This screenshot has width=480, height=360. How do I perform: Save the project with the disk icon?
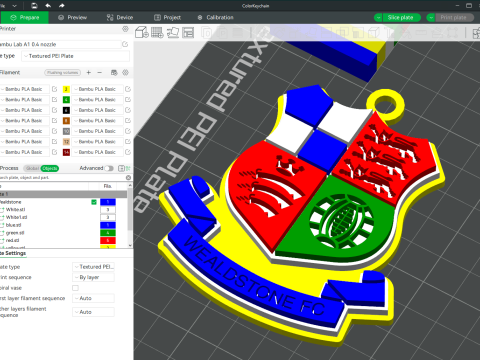(x=34, y=6)
